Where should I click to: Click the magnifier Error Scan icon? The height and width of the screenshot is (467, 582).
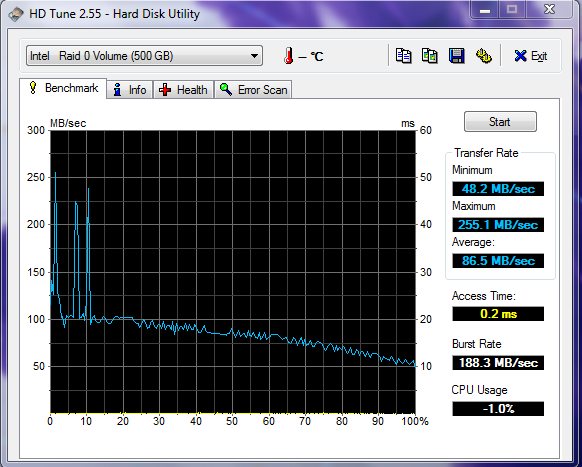tap(226, 89)
